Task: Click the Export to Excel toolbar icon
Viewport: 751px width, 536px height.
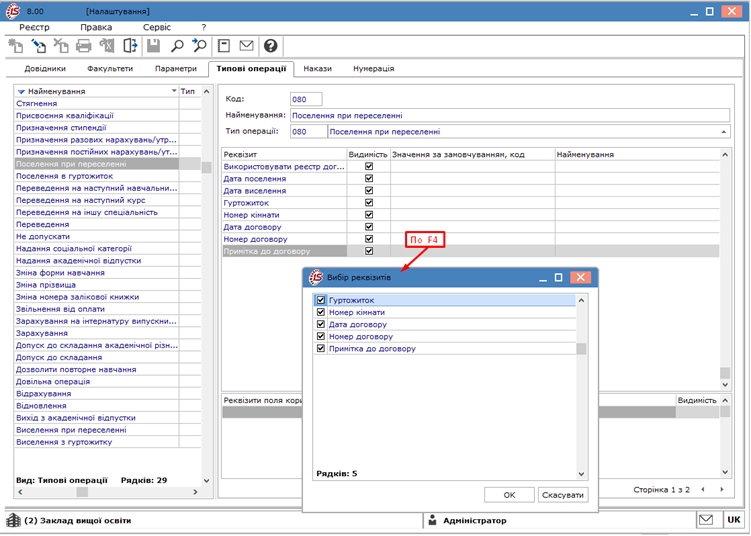Action: [x=106, y=46]
